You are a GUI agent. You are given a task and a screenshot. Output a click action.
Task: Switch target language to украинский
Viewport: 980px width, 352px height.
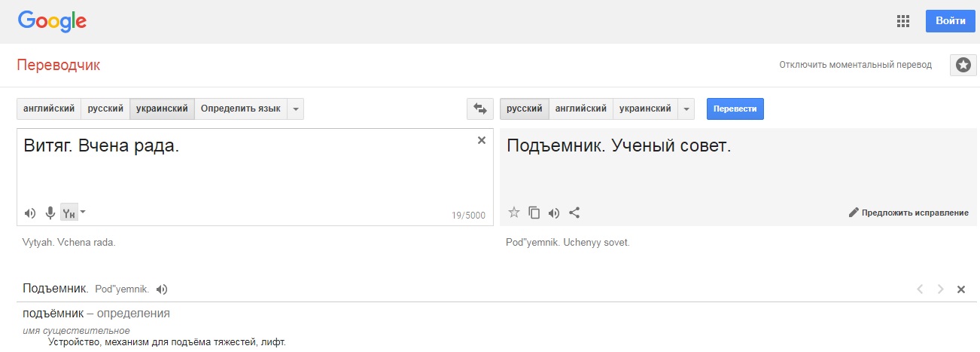(645, 109)
